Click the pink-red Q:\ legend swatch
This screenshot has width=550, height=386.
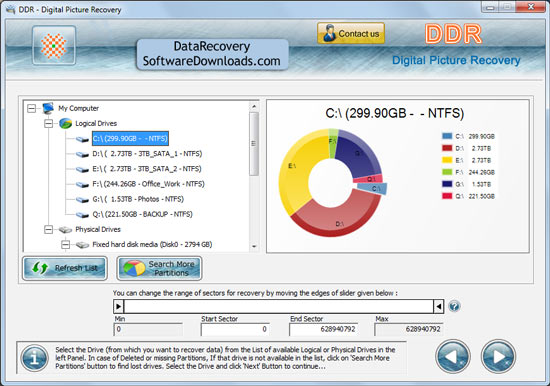447,195
